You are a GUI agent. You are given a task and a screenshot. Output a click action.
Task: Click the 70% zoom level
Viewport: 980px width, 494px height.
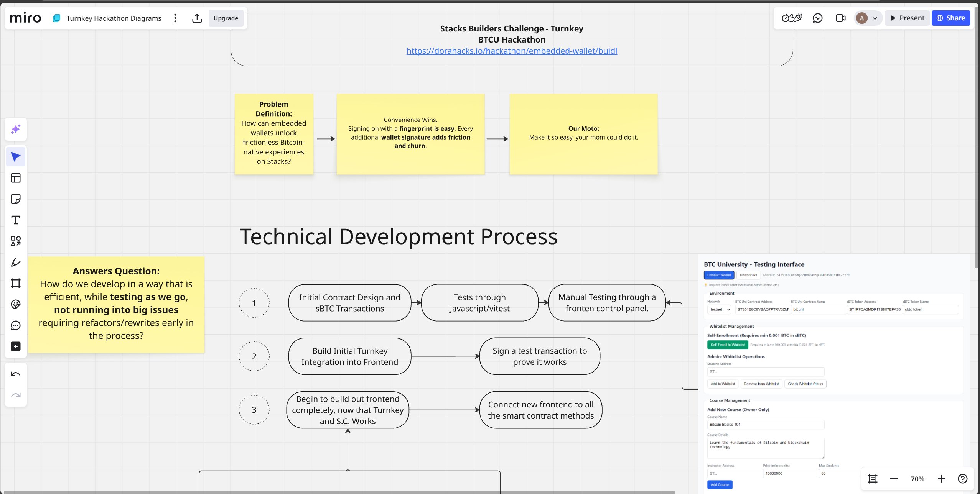[x=917, y=479]
